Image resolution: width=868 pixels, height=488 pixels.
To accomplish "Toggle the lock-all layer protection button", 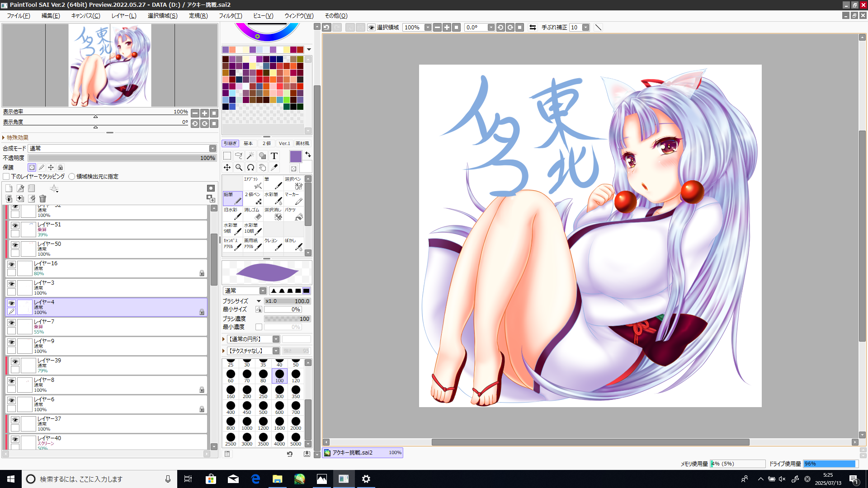I will click(x=60, y=167).
